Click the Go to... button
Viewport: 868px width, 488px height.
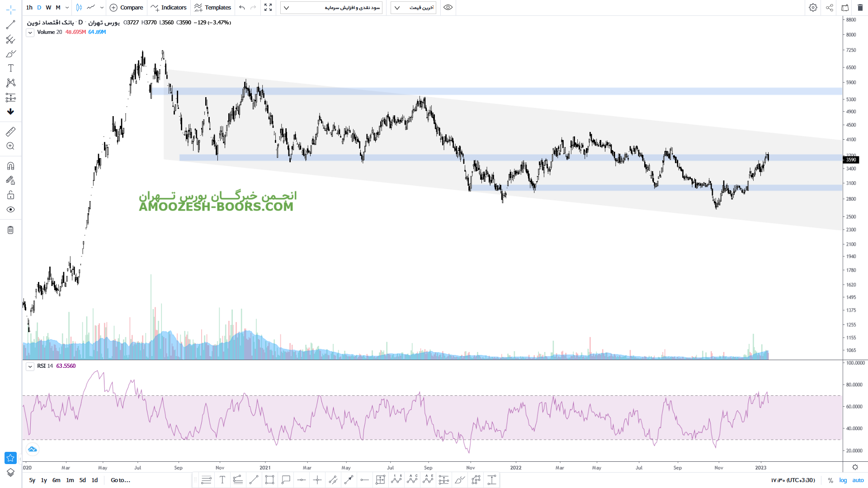(120, 480)
